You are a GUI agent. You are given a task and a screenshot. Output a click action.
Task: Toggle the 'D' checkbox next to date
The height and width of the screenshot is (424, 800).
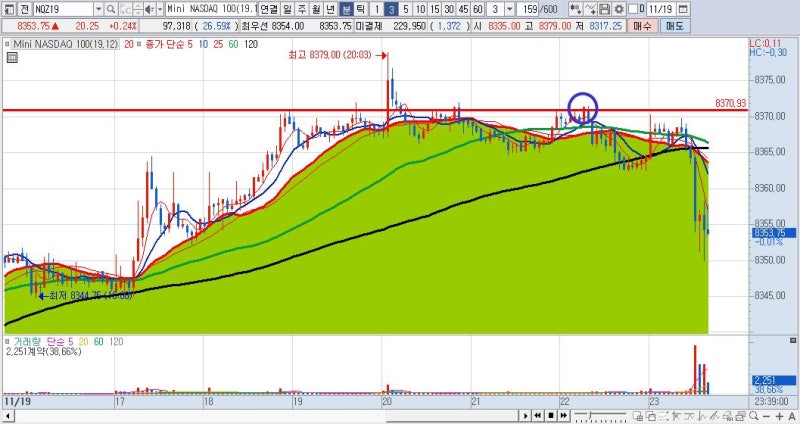(x=633, y=9)
